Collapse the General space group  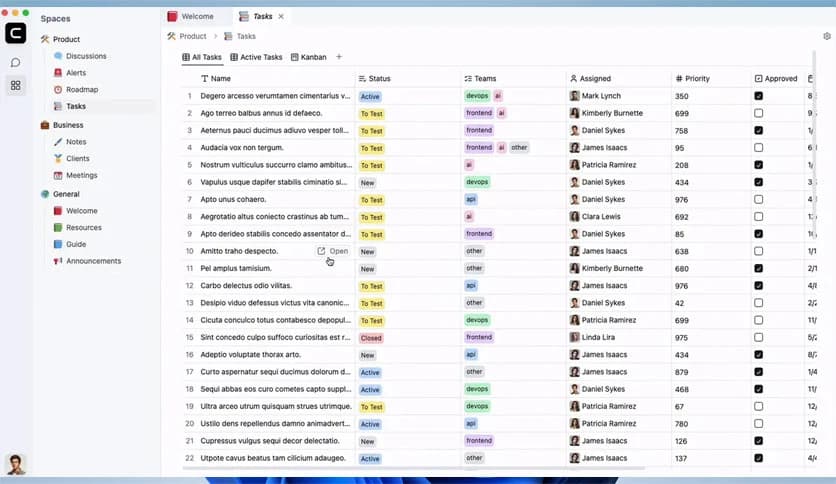pyautogui.click(x=66, y=194)
